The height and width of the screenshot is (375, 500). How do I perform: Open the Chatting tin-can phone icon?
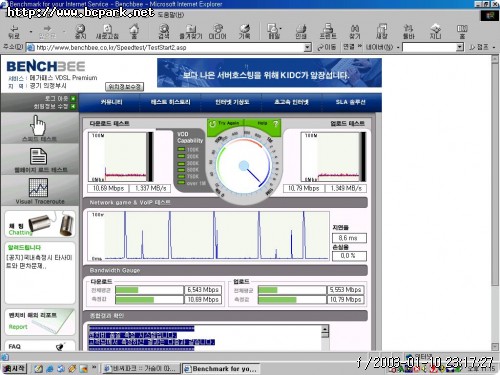(50, 223)
